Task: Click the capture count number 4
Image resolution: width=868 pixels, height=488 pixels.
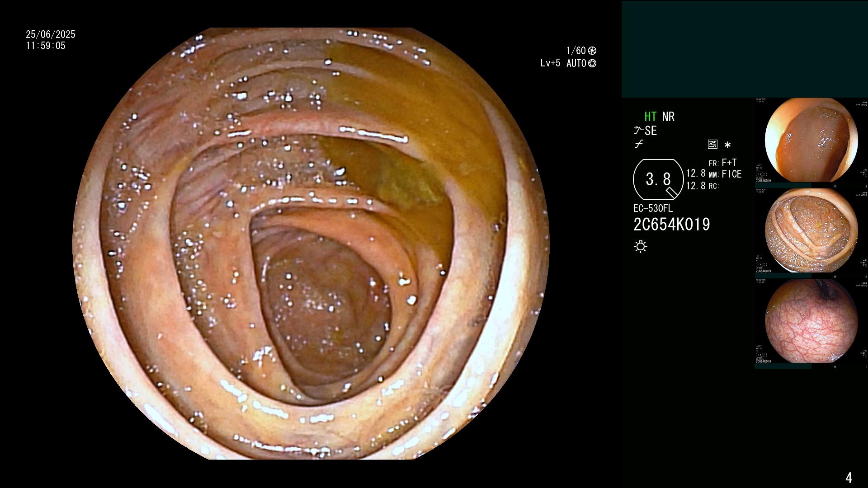Action: [x=849, y=478]
